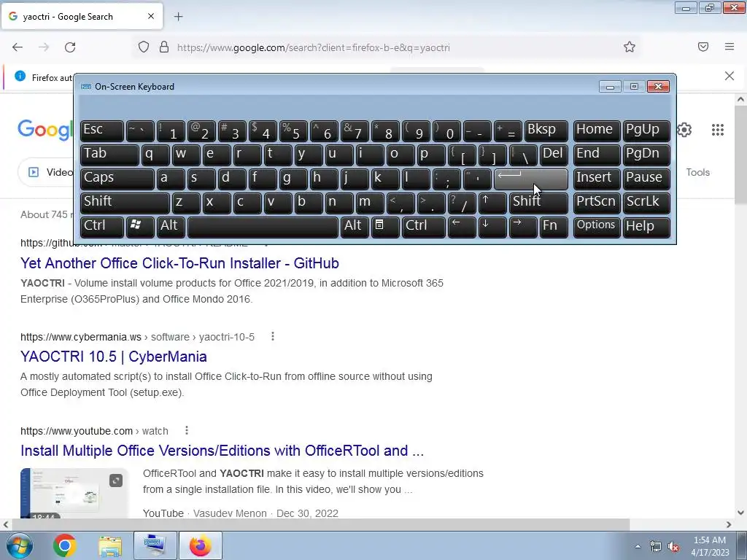Screen dimensions: 747x560
Task: Click the horizontal scrollbar at page bottom
Action: pos(320,524)
